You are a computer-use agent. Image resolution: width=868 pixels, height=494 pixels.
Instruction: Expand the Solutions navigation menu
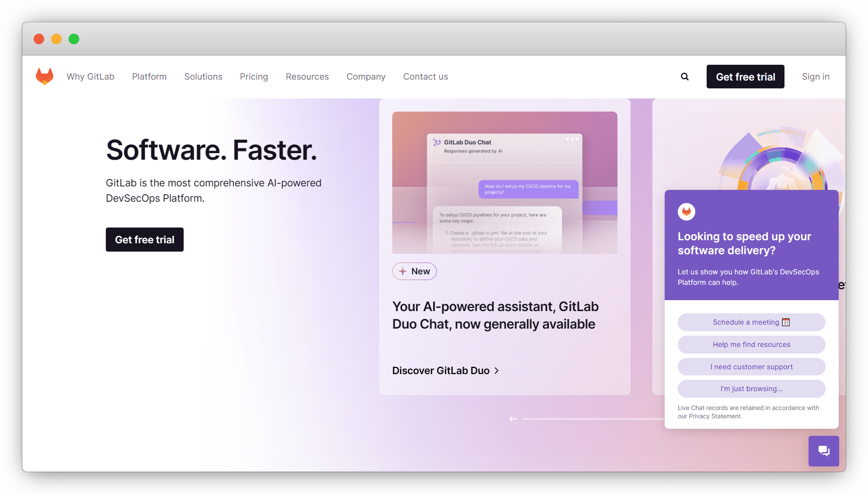pos(203,77)
